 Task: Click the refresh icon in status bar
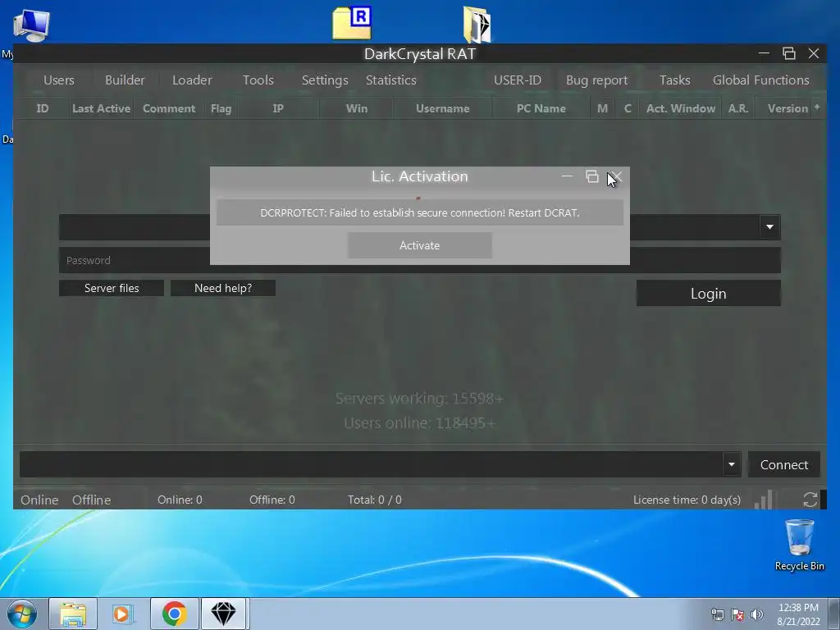click(x=810, y=500)
